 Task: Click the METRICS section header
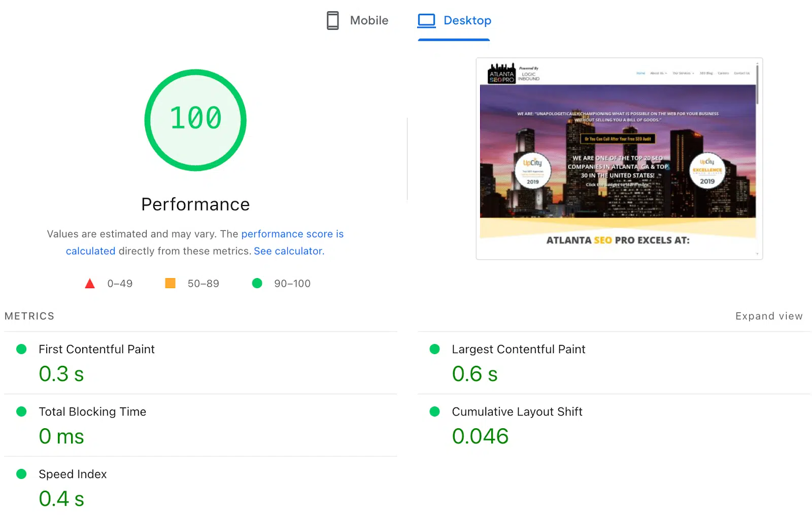pos(29,316)
